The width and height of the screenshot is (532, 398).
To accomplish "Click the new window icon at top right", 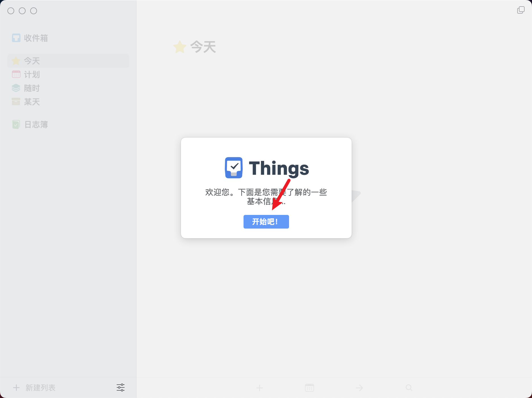I will (521, 10).
